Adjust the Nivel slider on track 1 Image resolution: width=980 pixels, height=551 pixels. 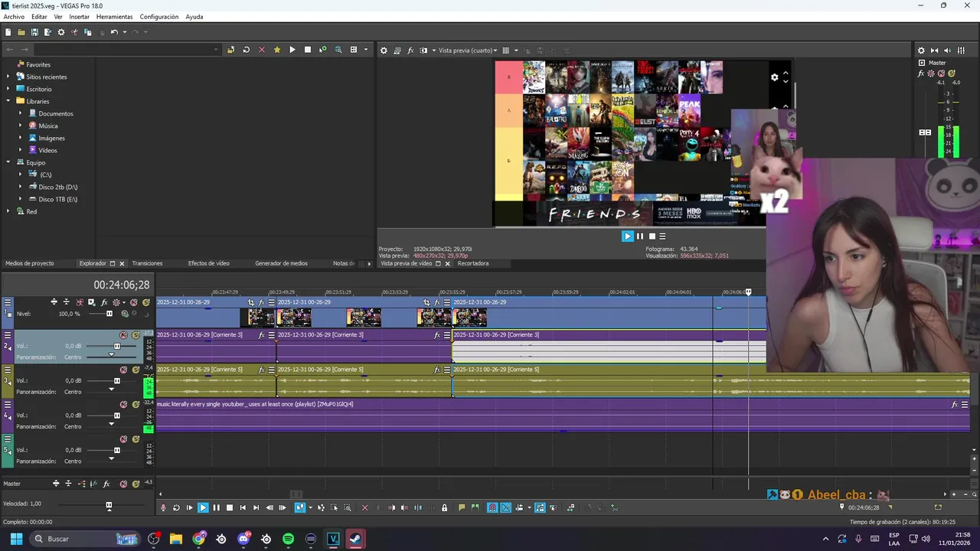109,314
